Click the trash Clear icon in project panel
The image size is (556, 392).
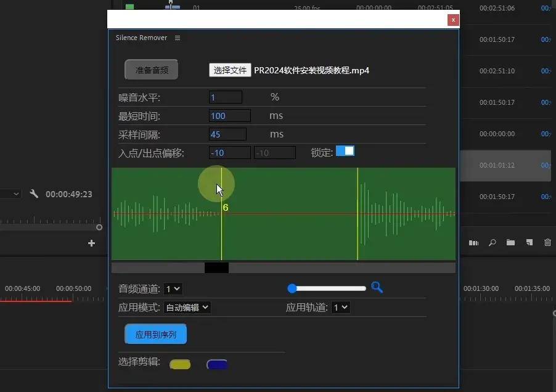(x=547, y=242)
